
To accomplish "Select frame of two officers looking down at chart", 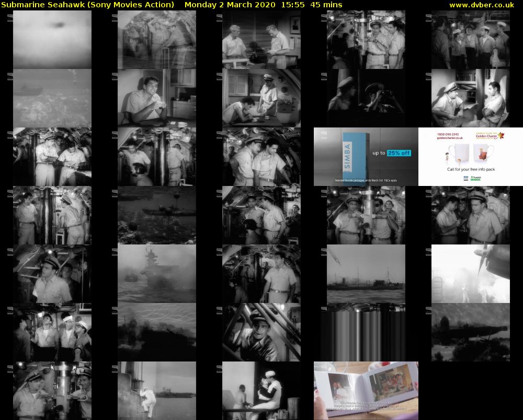I will [x=261, y=157].
